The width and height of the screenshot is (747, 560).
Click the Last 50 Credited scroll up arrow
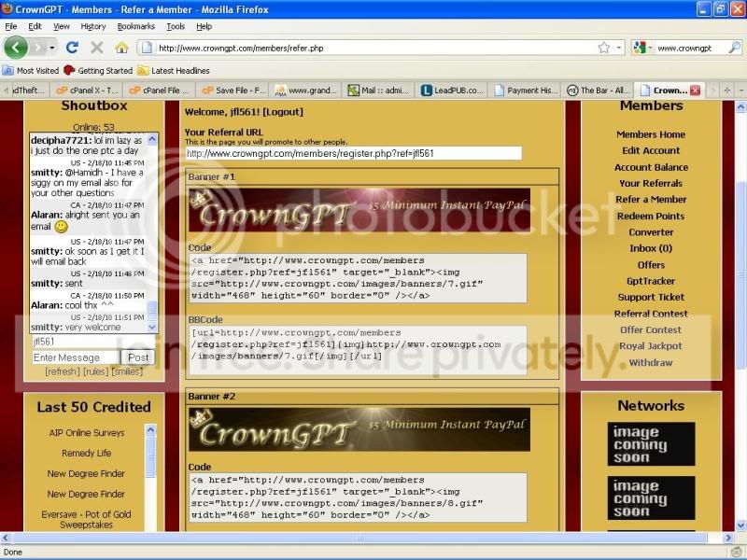pyautogui.click(x=150, y=430)
